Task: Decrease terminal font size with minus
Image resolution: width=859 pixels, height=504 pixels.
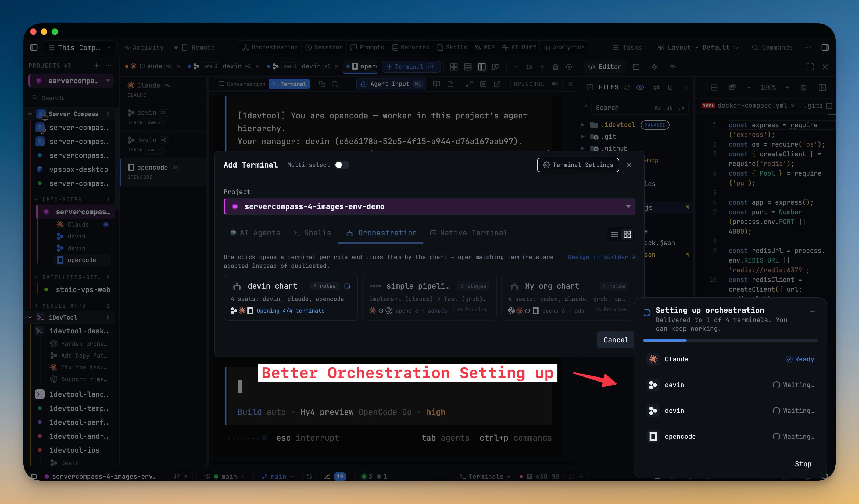Action: [x=516, y=67]
